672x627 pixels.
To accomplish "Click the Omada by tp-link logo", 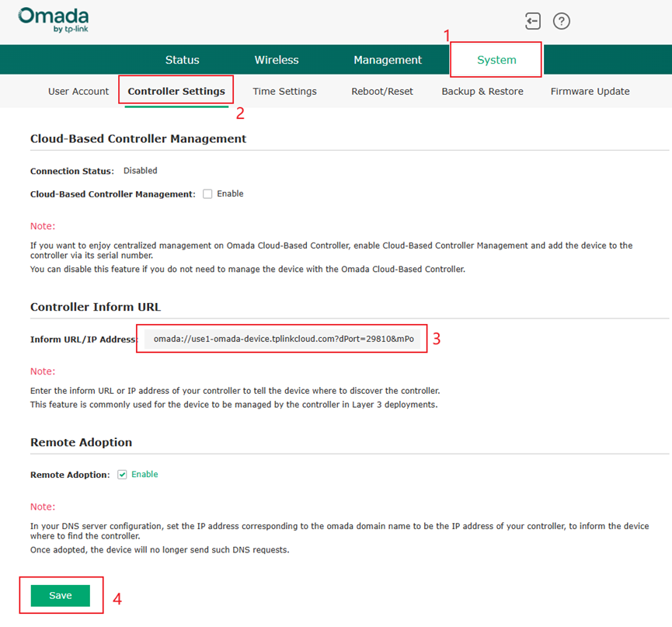I will (x=53, y=19).
